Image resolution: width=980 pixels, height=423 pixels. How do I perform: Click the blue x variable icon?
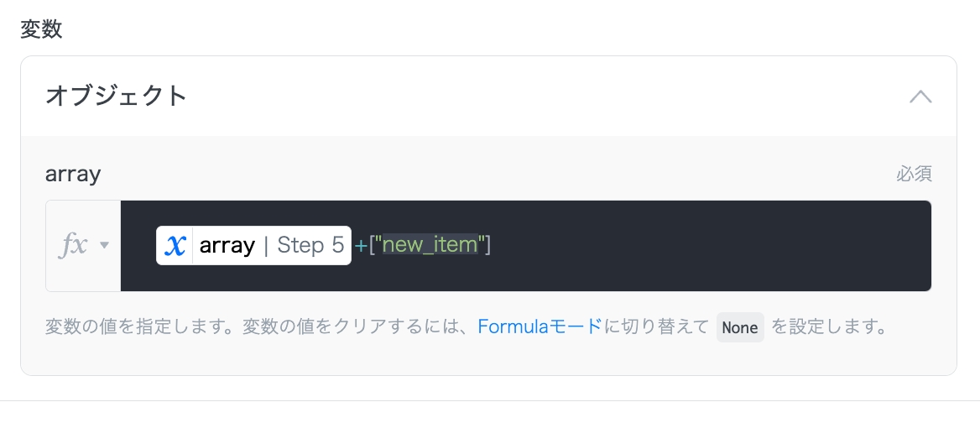click(175, 245)
